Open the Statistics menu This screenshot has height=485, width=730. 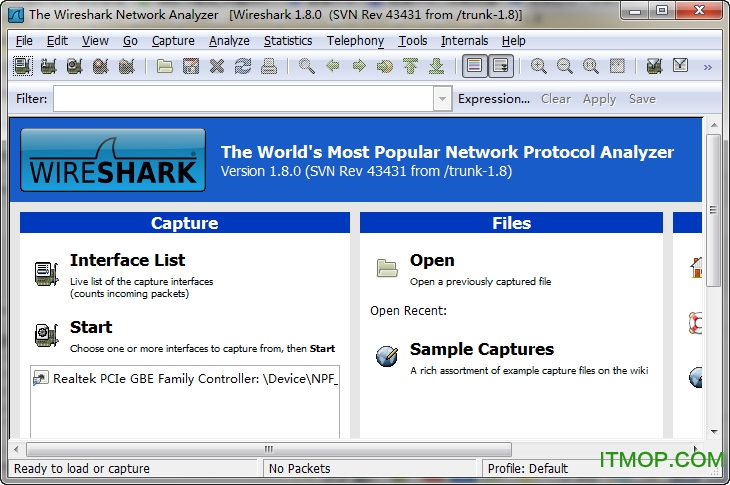click(x=288, y=41)
